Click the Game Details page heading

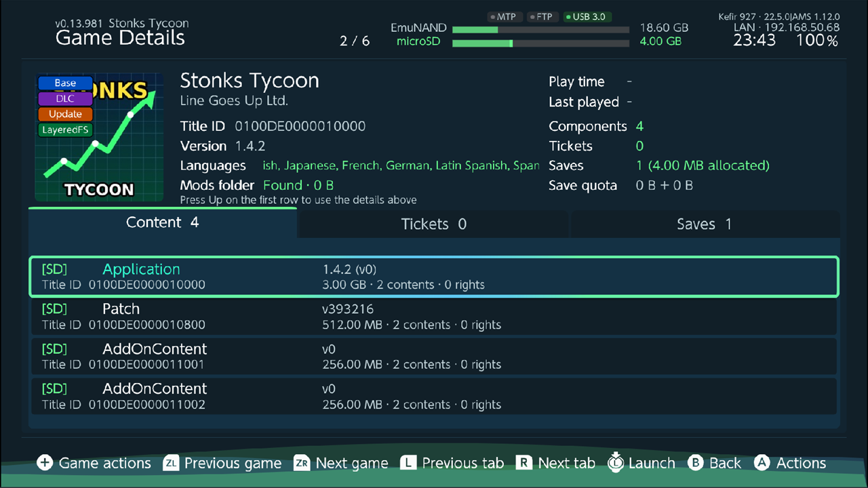pos(120,38)
